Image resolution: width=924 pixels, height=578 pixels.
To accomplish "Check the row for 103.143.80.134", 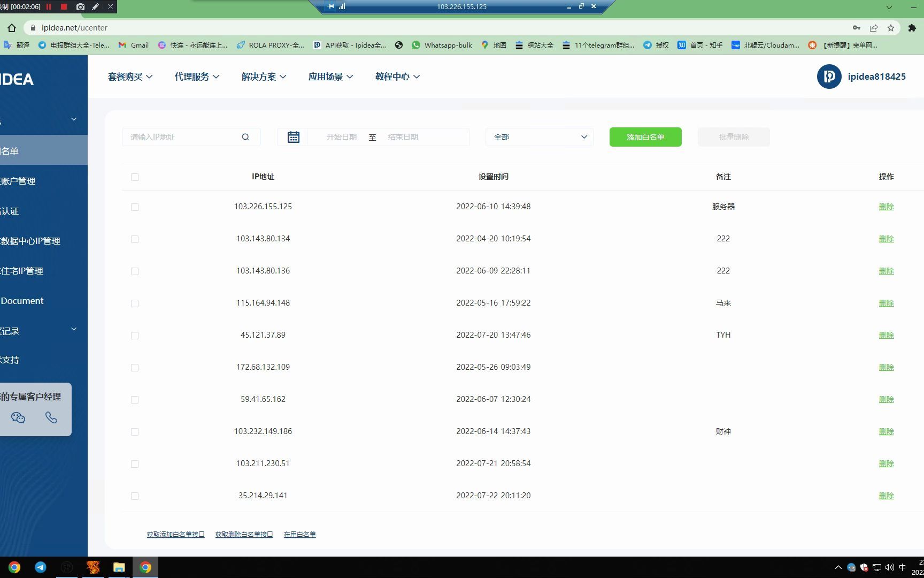I will (x=135, y=239).
